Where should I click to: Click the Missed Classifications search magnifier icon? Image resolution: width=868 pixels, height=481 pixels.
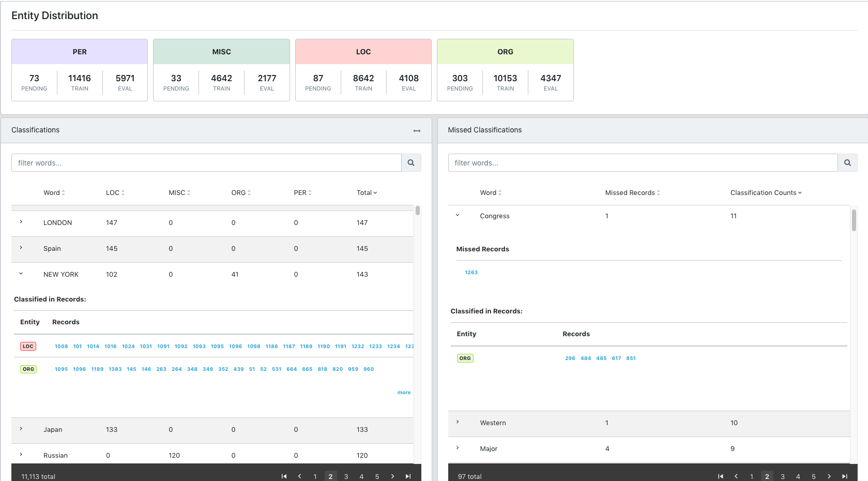(847, 163)
